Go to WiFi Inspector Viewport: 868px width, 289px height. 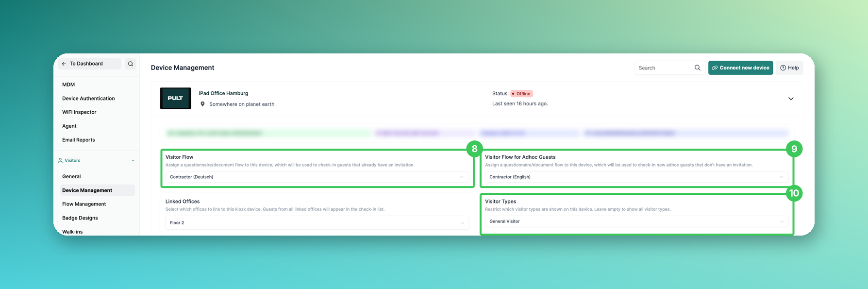(x=79, y=112)
